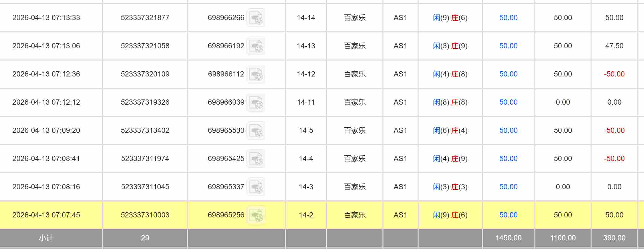Click replay icon next to 698966039
The width and height of the screenshot is (644, 249).
[256, 102]
